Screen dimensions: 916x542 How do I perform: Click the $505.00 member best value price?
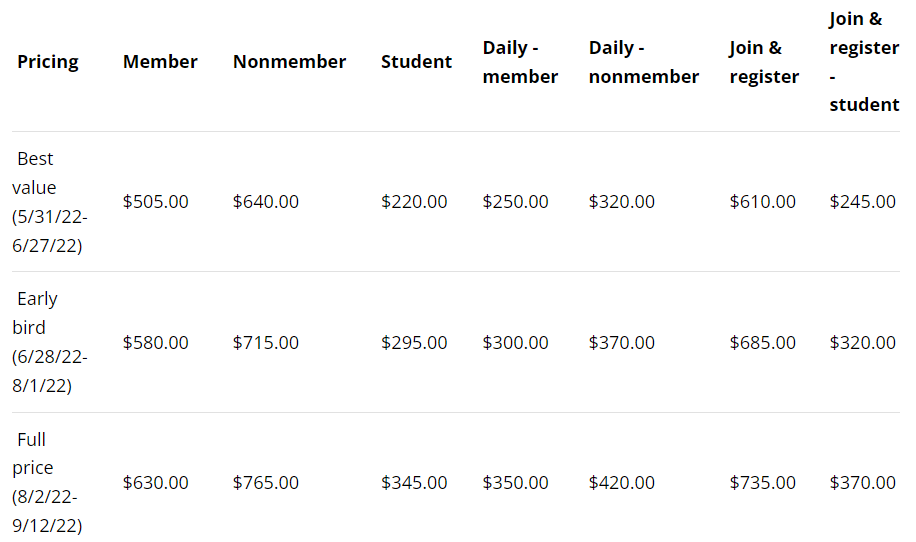click(x=155, y=202)
